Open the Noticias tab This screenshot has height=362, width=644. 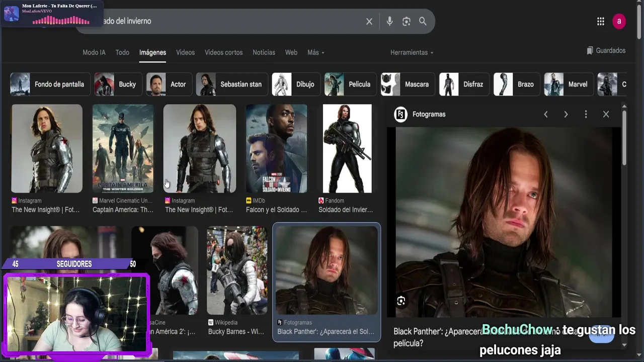click(x=264, y=52)
